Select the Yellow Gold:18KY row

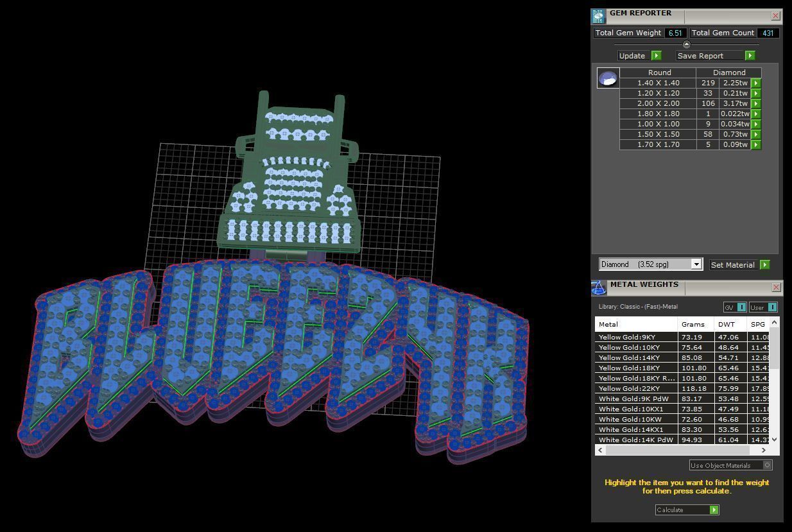pos(682,368)
